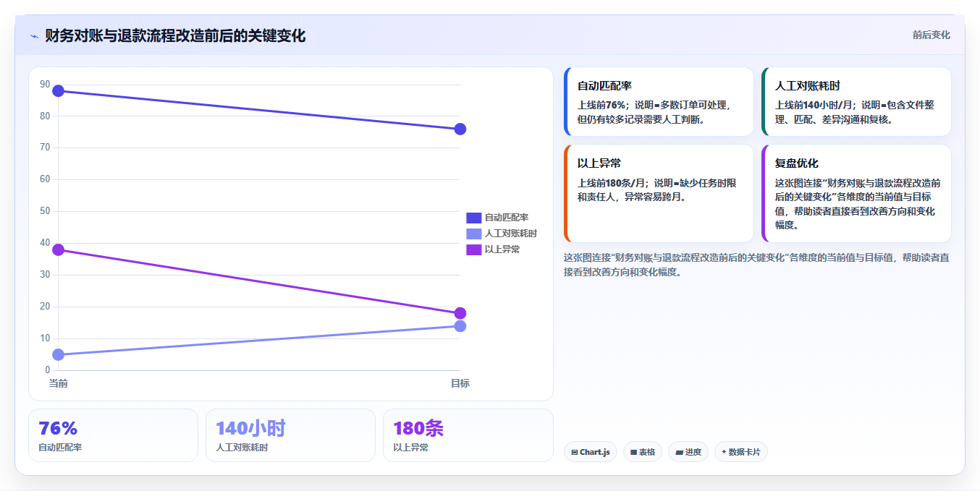Click the 以上异常 data point at 目标
980x491 pixels.
tap(460, 314)
